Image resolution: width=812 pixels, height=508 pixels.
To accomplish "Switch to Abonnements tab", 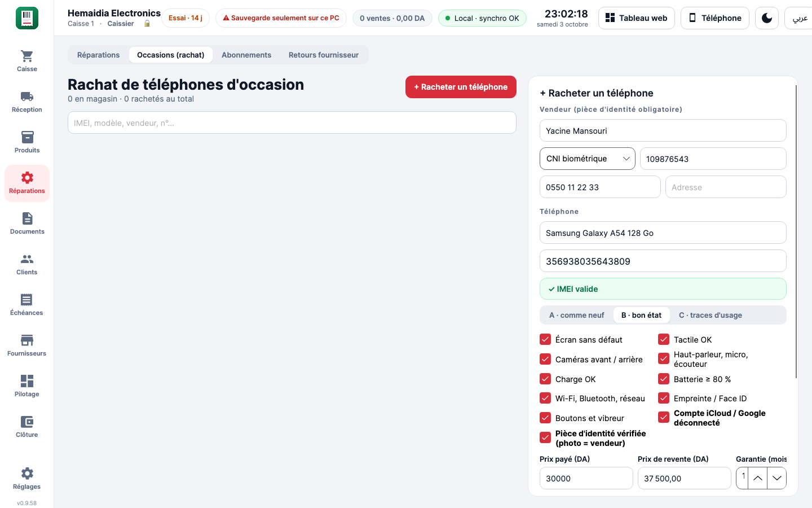I will coord(246,55).
